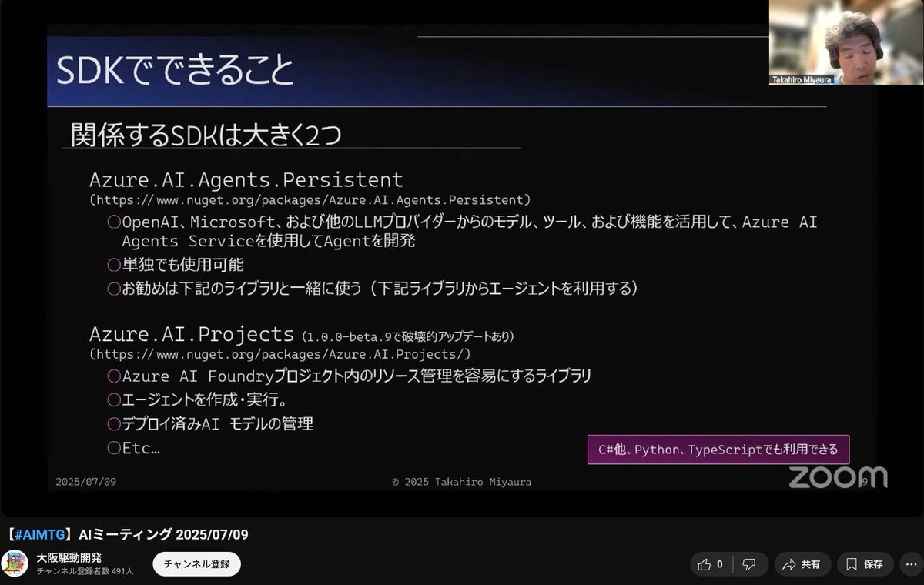924x585 pixels.
Task: Click the #AIMTG hashtag link
Action: (x=40, y=535)
